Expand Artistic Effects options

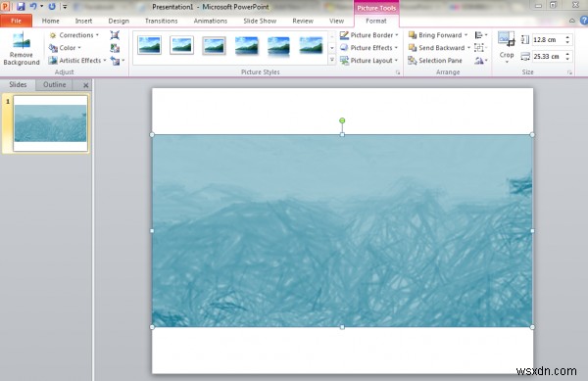click(x=77, y=61)
